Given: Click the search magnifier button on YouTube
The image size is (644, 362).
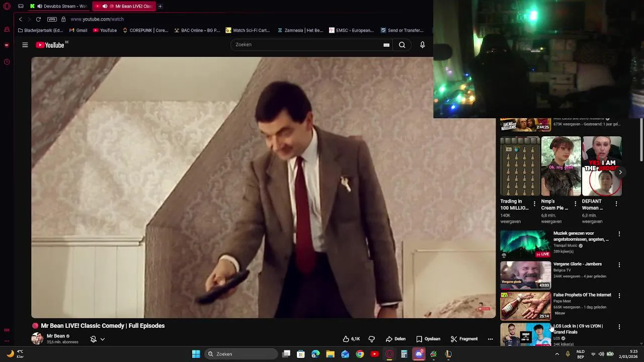Looking at the screenshot, I should [402, 45].
